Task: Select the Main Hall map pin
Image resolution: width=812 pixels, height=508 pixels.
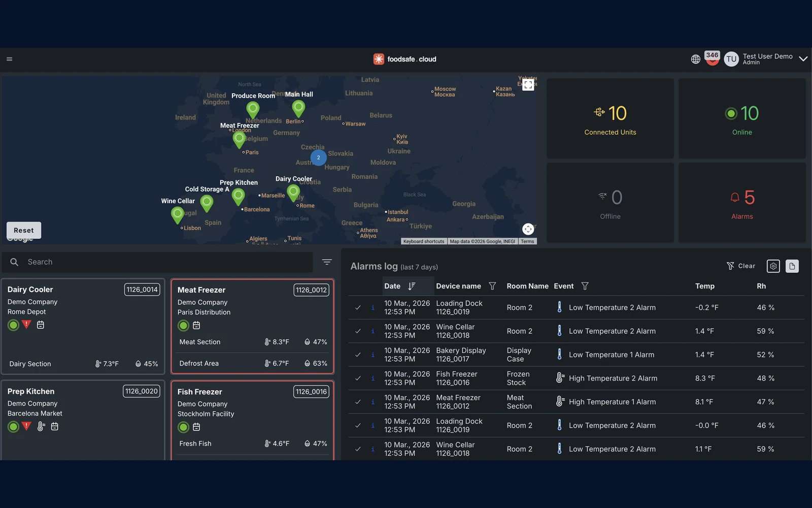Action: pos(298,108)
